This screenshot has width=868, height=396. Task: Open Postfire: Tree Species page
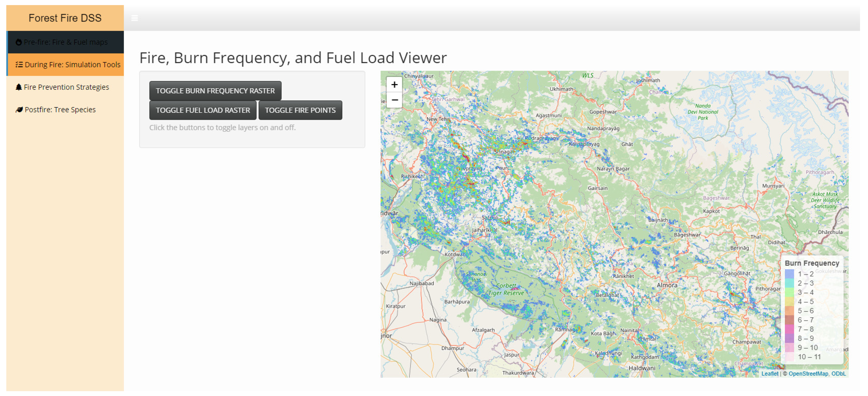(x=60, y=110)
